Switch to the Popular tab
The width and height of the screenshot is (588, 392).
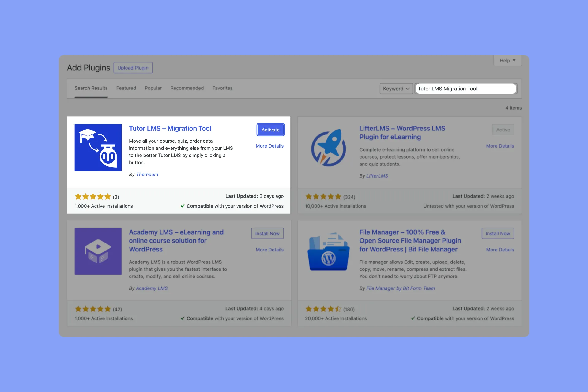pos(153,88)
